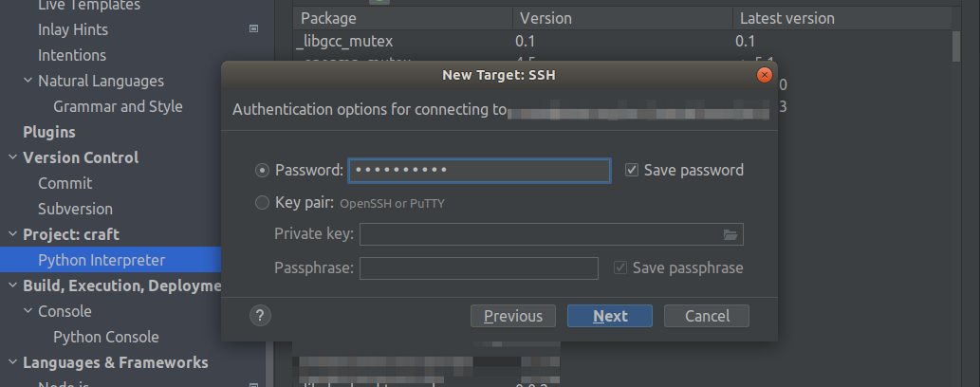
Task: Open Grammar and Style settings
Action: pos(118,106)
